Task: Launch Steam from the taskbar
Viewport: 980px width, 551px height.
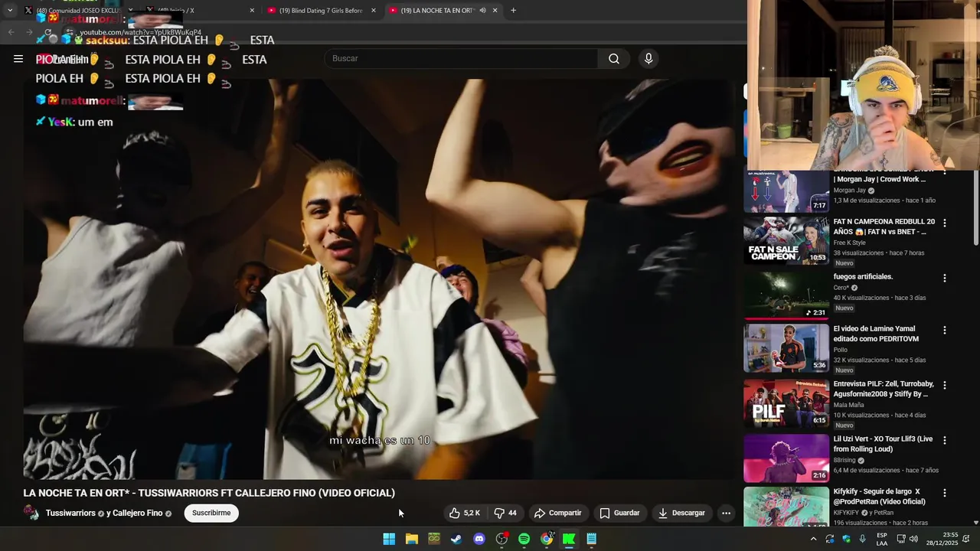Action: tap(456, 539)
